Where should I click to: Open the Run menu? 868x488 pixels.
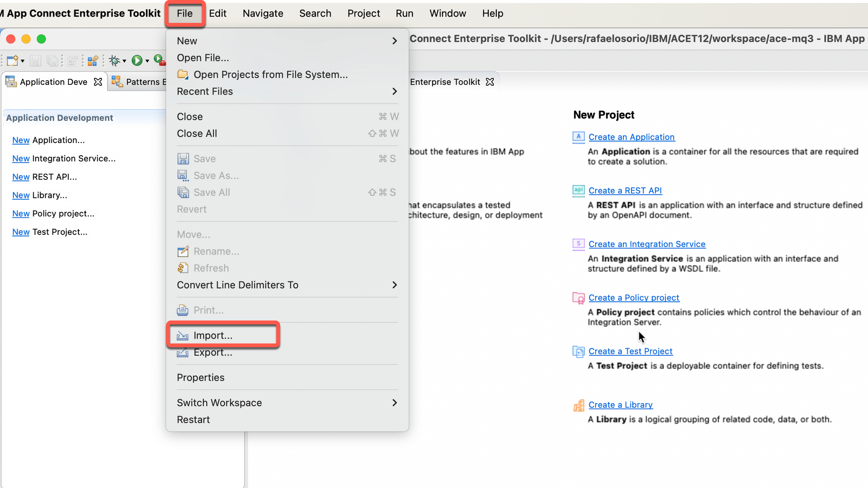[404, 14]
